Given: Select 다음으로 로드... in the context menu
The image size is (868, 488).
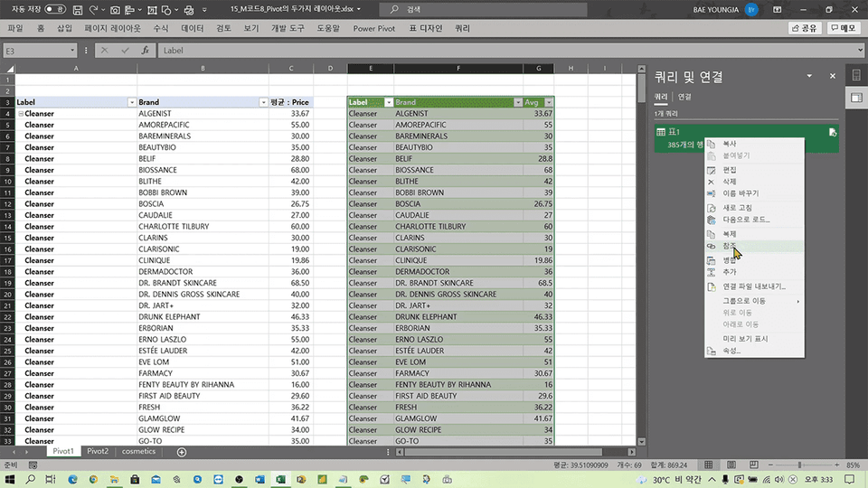Looking at the screenshot, I should coord(754,220).
